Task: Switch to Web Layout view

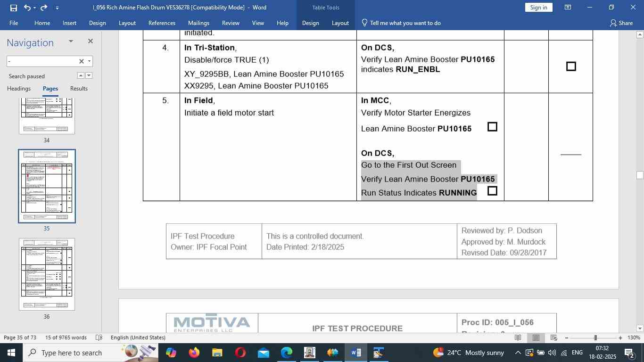Action: point(554,337)
